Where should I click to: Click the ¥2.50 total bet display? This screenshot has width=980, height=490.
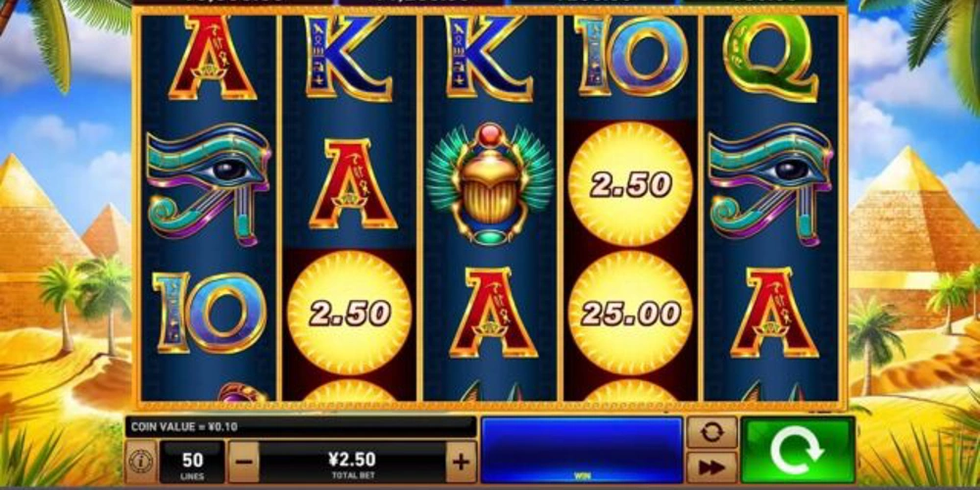(353, 462)
